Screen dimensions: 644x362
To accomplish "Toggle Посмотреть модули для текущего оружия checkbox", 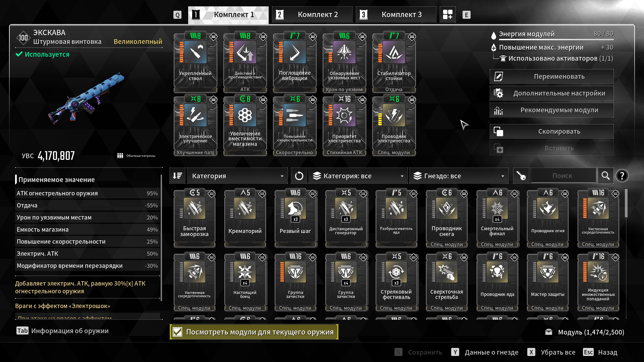I will pos(177,332).
